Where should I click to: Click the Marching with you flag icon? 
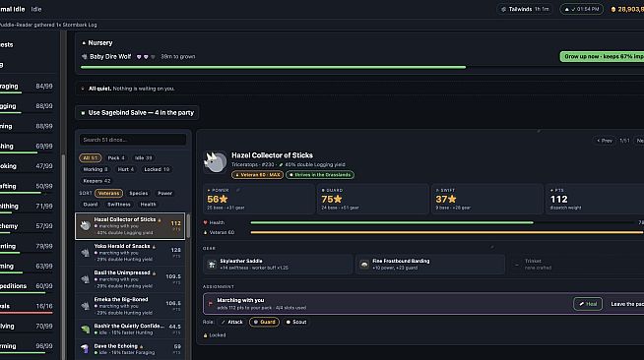(211, 304)
